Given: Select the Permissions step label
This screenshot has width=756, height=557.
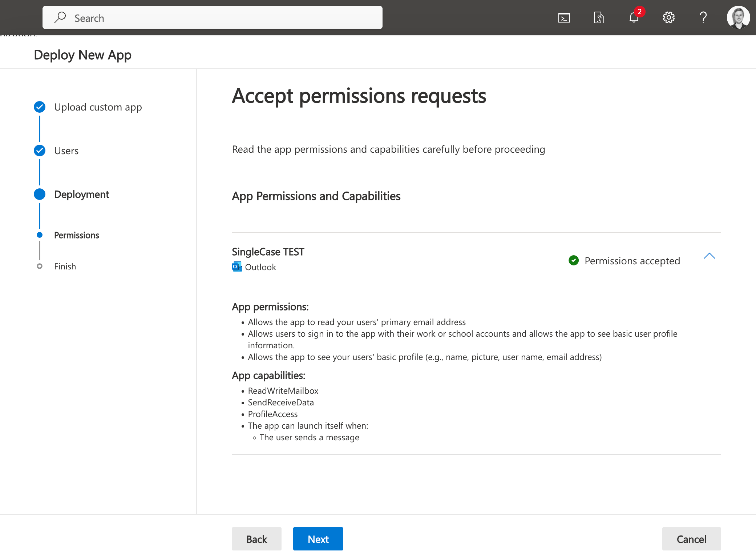Looking at the screenshot, I should [x=77, y=235].
